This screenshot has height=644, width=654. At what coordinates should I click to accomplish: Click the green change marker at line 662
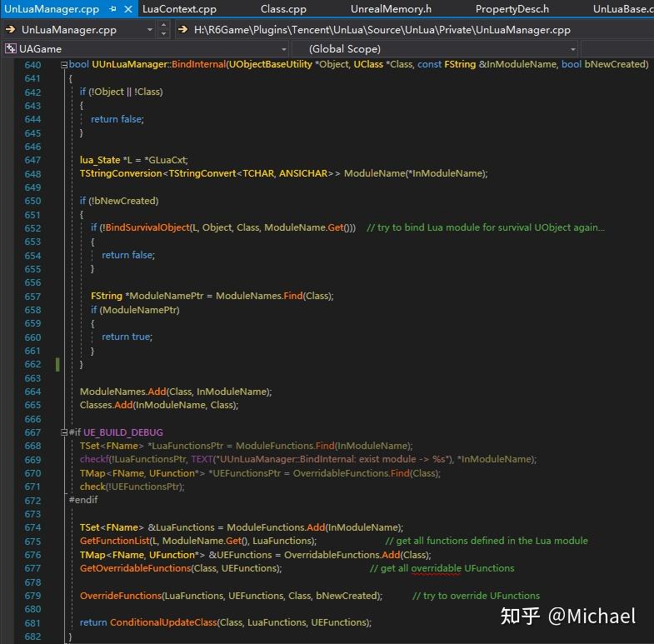[57, 364]
